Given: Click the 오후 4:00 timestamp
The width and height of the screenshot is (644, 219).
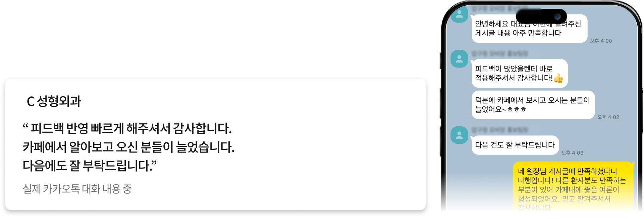Looking at the screenshot, I should click(601, 41).
